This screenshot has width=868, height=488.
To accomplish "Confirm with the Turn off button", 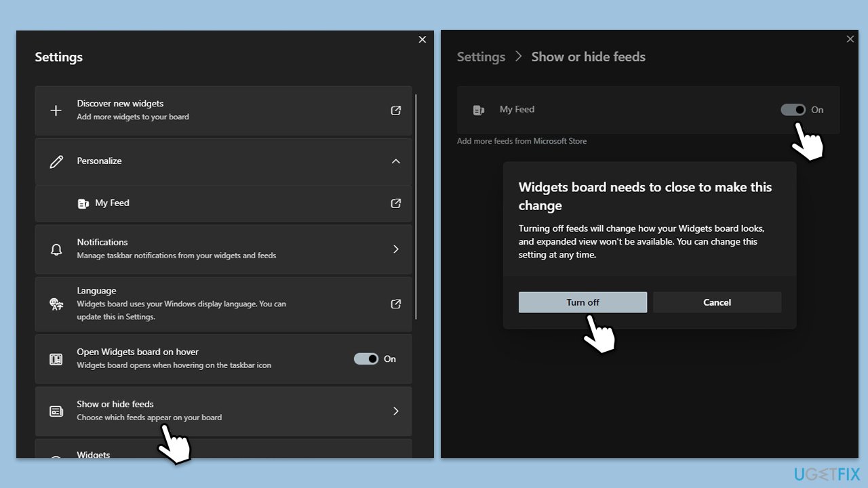I will [583, 302].
